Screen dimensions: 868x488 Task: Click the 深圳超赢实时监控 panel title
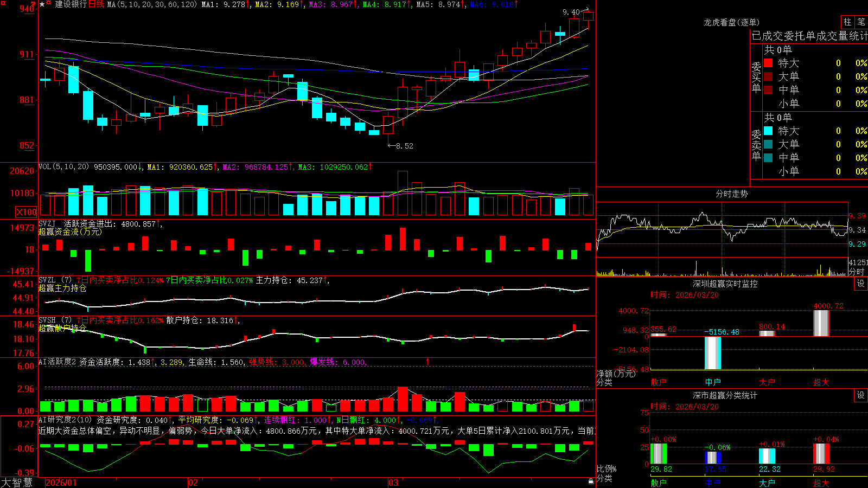coord(725,284)
